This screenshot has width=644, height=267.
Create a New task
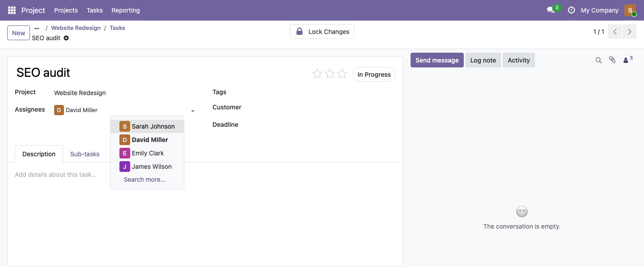(19, 33)
